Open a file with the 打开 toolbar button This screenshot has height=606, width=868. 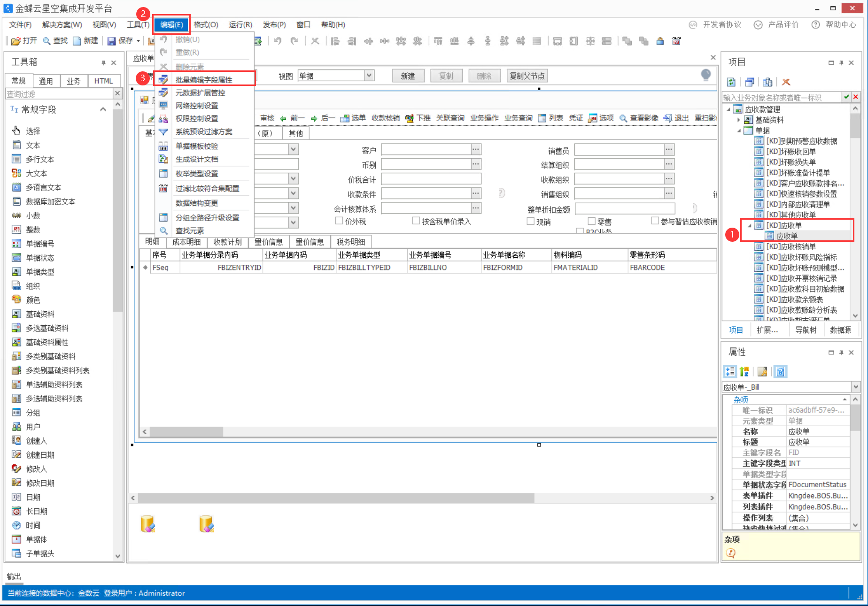coord(24,41)
